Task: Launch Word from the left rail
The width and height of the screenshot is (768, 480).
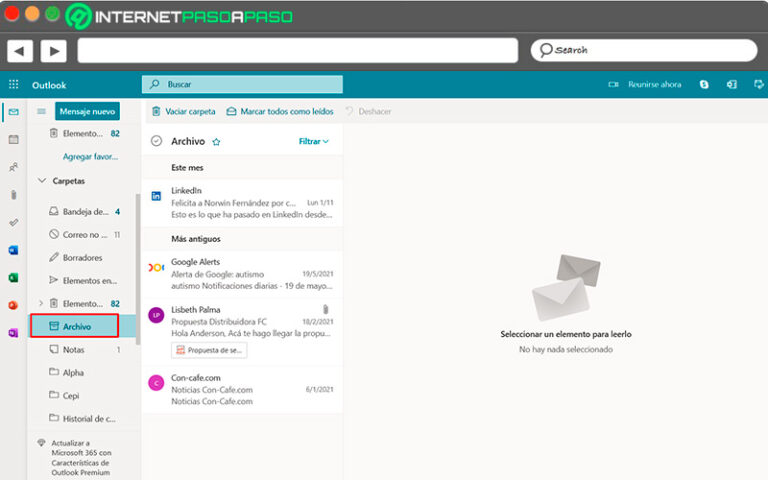Action: 14,250
